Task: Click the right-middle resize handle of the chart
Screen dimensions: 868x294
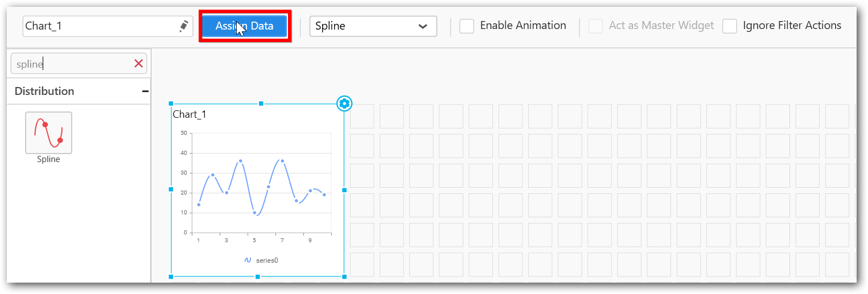Action: pos(344,190)
